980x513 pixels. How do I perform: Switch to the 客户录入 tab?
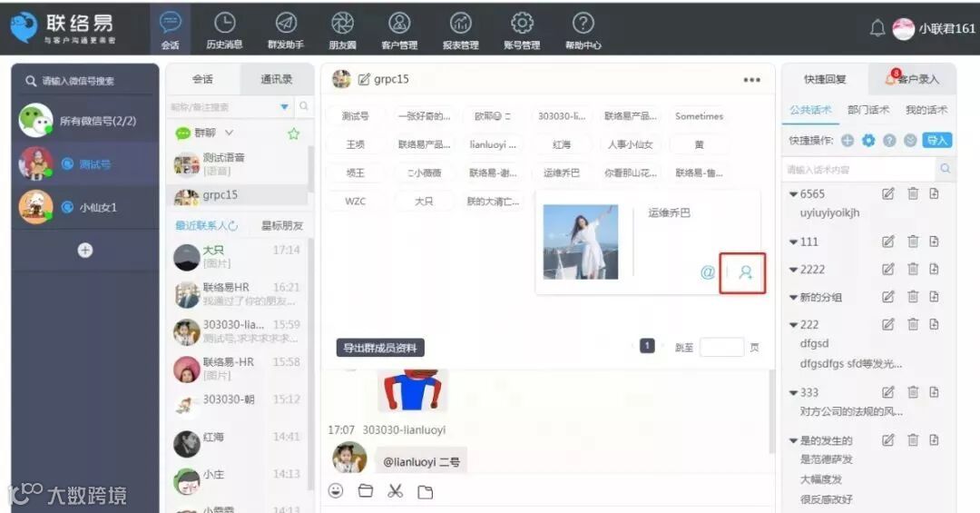click(912, 80)
